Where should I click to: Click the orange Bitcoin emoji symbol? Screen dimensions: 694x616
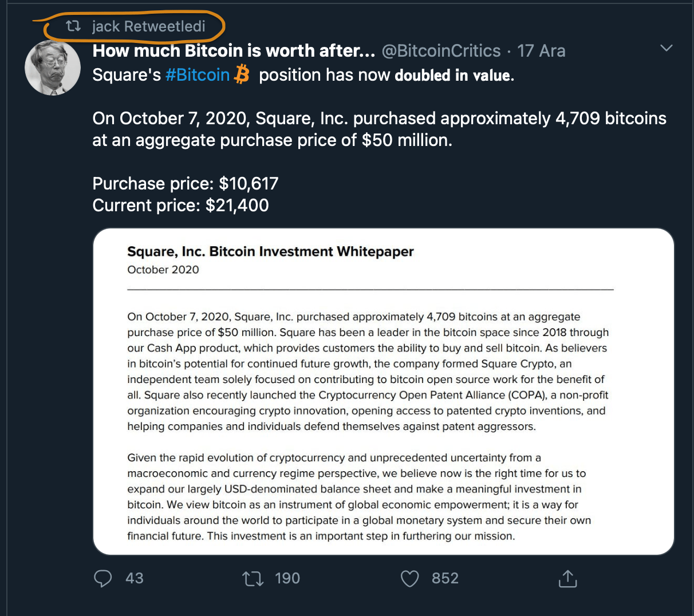(243, 74)
